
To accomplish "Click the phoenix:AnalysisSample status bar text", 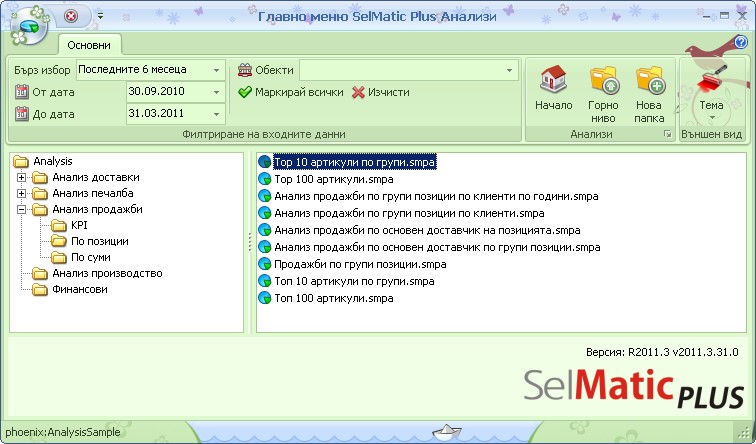I will 63,432.
